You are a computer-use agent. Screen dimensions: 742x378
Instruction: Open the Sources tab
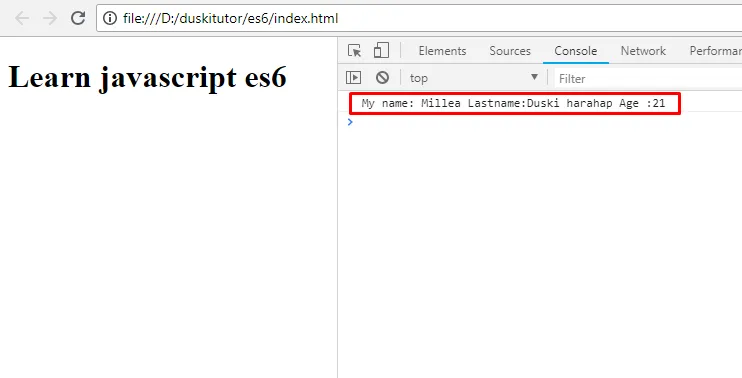[x=510, y=51]
